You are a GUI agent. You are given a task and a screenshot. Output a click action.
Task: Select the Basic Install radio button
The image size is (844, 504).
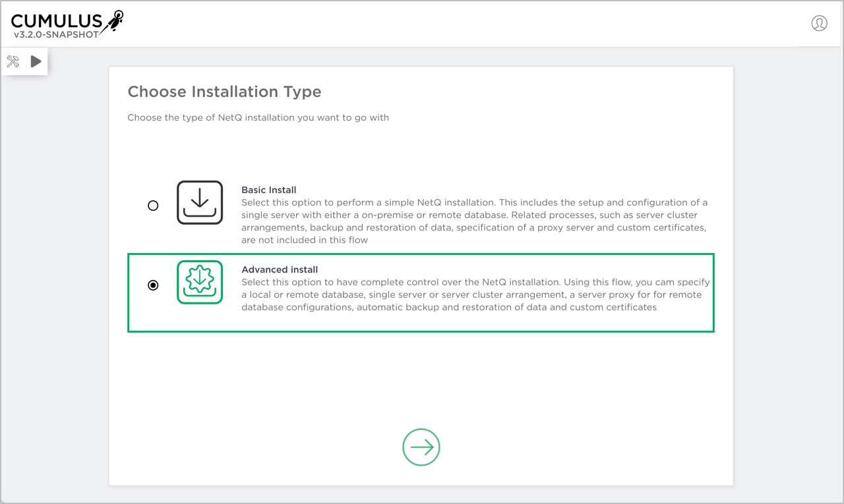point(153,206)
